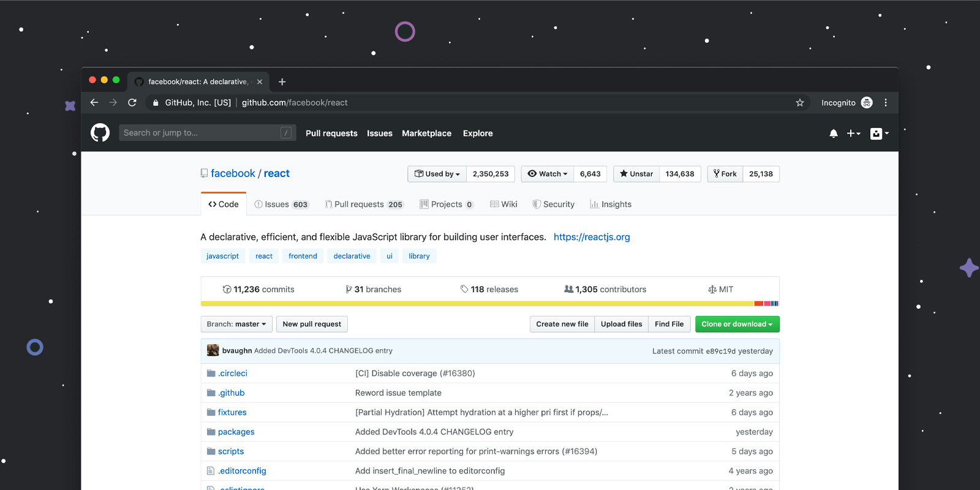Click the GitHub logo home icon
The width and height of the screenshot is (980, 490).
(x=100, y=133)
